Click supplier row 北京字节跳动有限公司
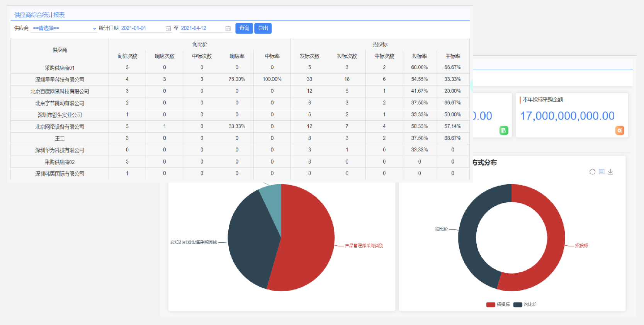This screenshot has width=644, height=325. tap(59, 103)
